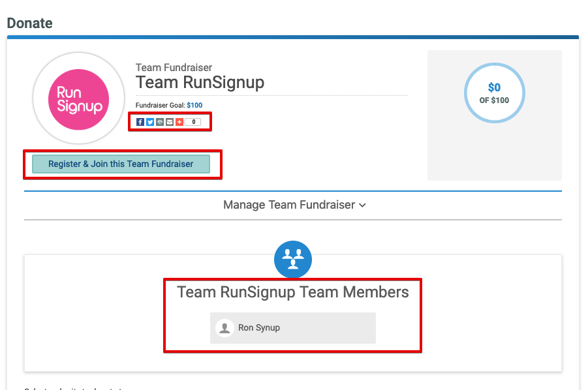Register & Join this Team Fundraiser
Viewport: 588px width, 390px height.
coord(121,164)
